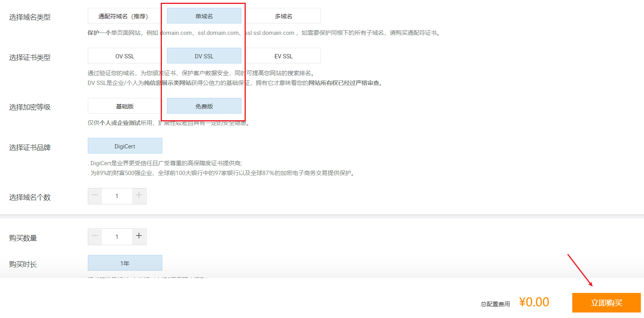Select the 免费版 encryption level

[x=204, y=106]
